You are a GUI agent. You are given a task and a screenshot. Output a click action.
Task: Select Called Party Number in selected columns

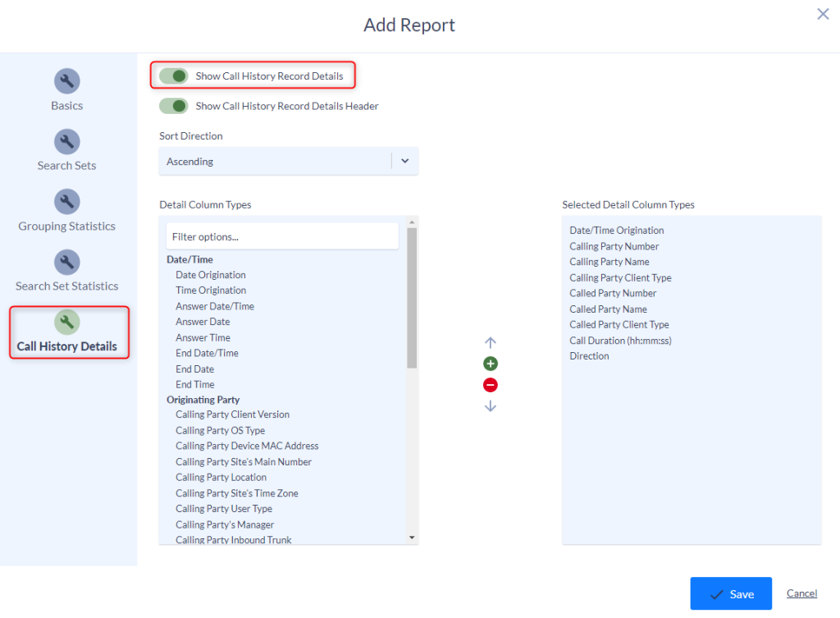(x=613, y=293)
